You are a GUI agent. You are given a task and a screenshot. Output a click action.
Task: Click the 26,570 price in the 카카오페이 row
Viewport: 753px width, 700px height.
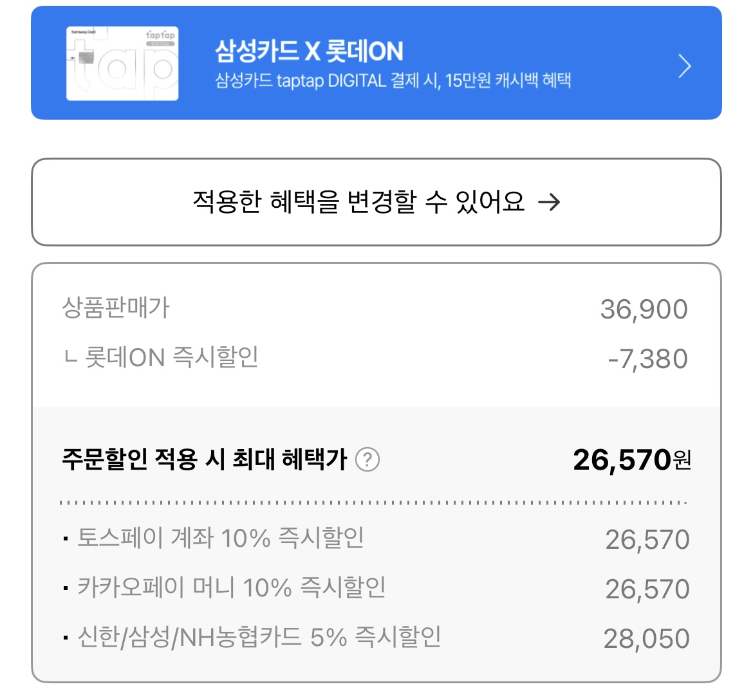pos(647,589)
